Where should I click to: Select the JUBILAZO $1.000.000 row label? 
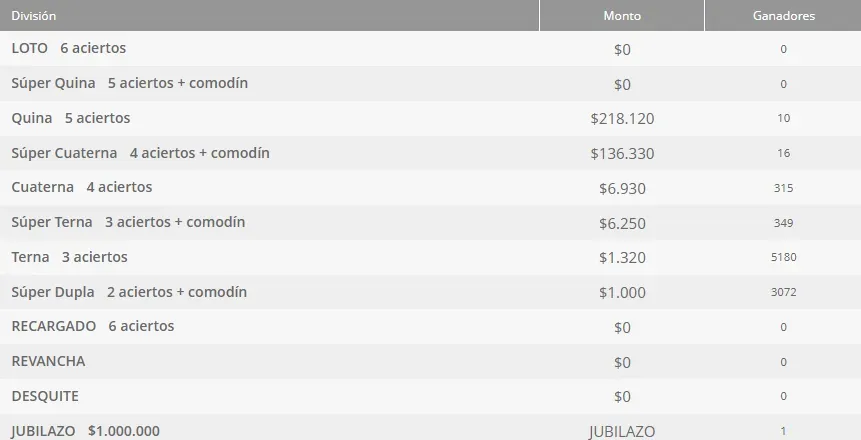[86, 431]
